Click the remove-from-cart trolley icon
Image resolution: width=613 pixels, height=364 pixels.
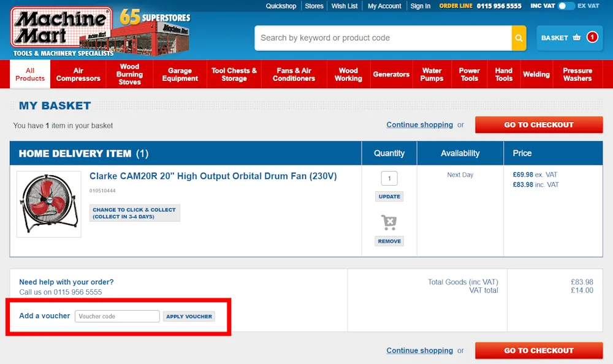(x=389, y=222)
